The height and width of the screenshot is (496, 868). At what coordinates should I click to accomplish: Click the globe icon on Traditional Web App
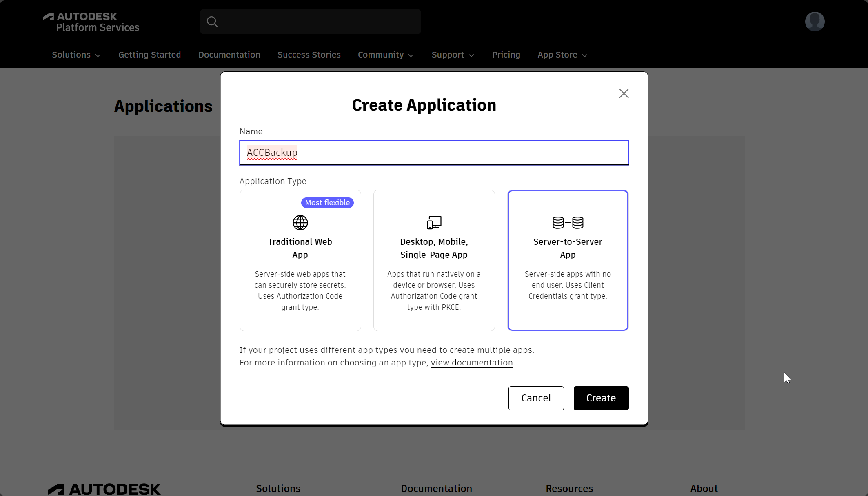point(300,223)
